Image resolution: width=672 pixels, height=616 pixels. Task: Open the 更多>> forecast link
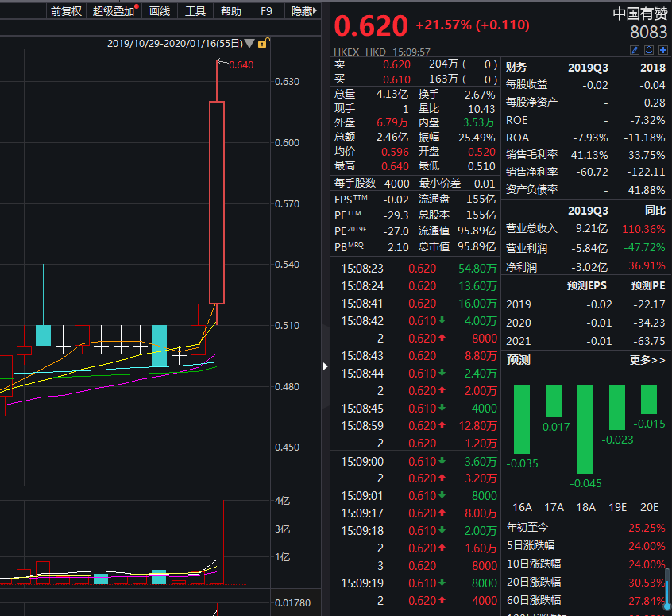pos(647,360)
